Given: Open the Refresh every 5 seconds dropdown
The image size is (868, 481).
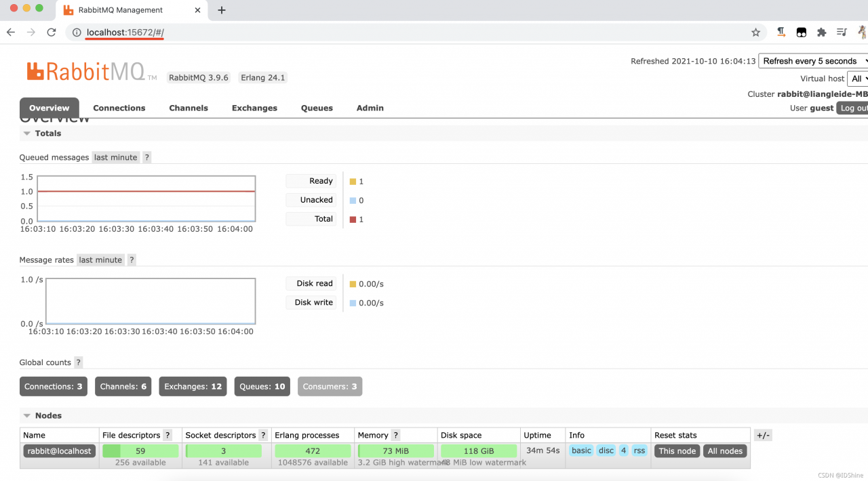Looking at the screenshot, I should [813, 61].
